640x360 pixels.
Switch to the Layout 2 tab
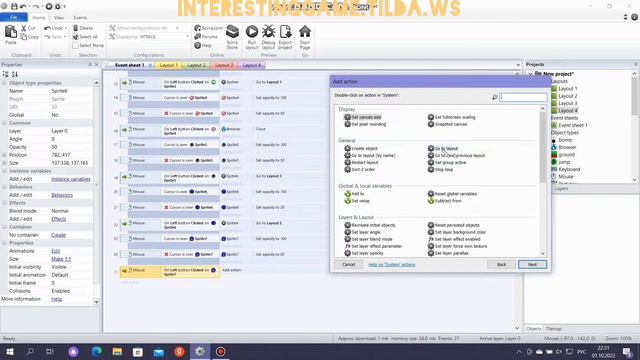(x=196, y=65)
